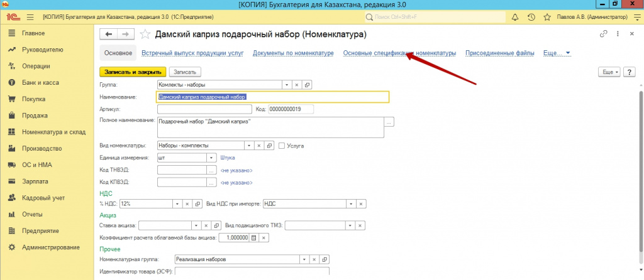Open favorites star in top bar
Screen dimensions: 644x280
click(x=547, y=17)
